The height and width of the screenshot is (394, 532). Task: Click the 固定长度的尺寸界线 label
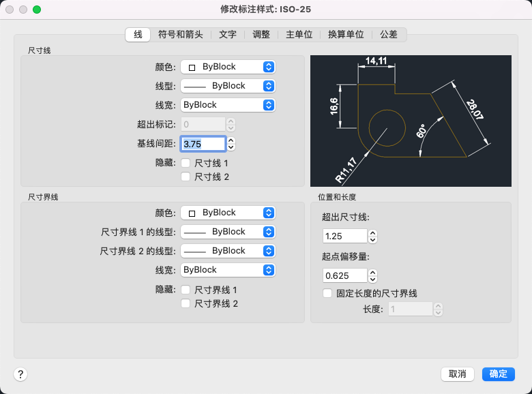[376, 293]
